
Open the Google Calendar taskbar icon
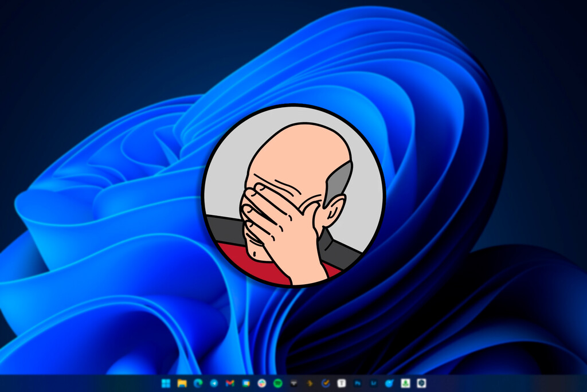pyautogui.click(x=246, y=383)
